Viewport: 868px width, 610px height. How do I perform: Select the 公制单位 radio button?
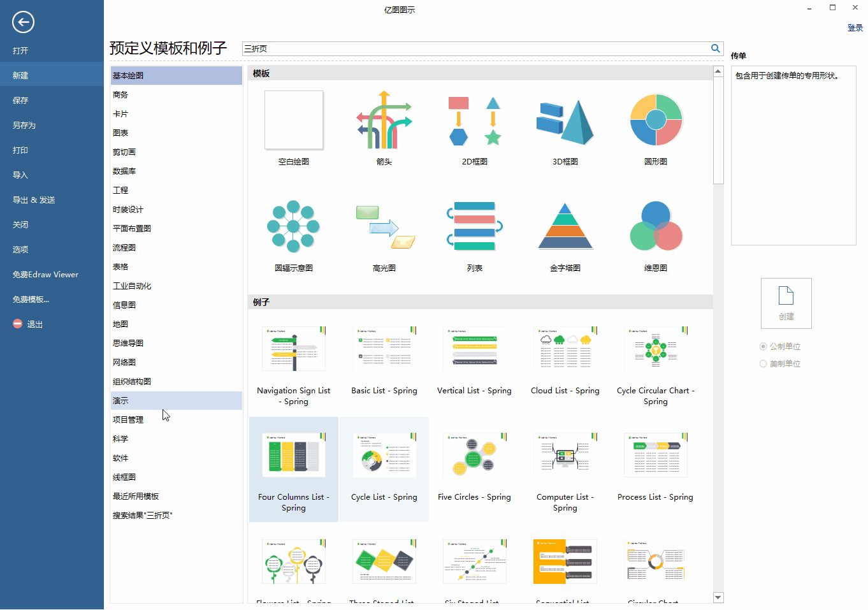763,347
